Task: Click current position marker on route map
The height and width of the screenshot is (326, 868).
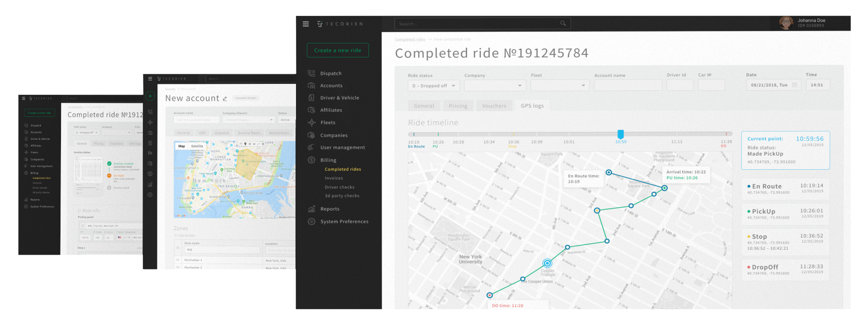Action: pos(547,263)
